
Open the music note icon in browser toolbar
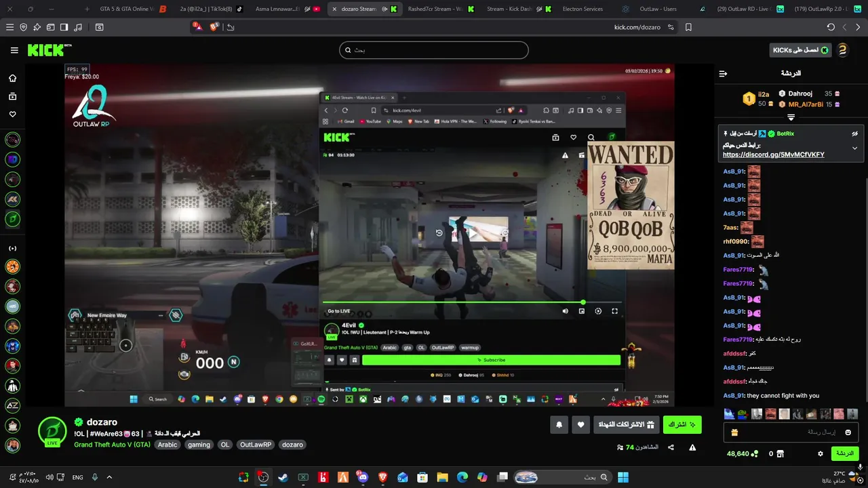tap(77, 27)
